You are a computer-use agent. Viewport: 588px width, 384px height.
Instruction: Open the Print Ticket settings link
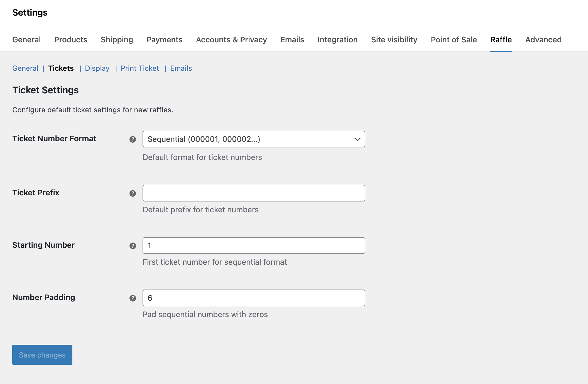click(x=140, y=68)
